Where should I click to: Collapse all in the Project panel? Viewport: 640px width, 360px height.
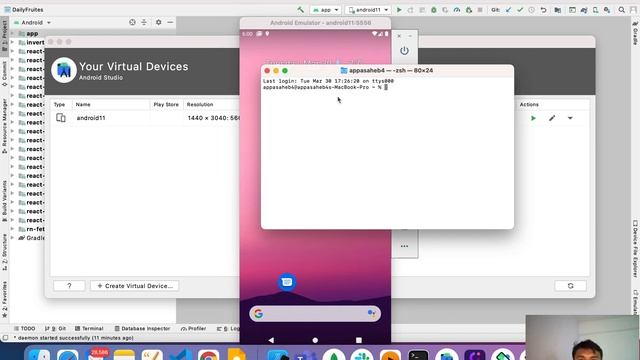[144, 22]
